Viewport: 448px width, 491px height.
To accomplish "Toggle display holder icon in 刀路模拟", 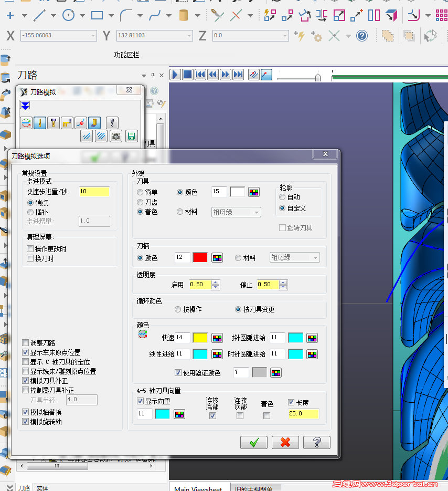I will pos(54,123).
